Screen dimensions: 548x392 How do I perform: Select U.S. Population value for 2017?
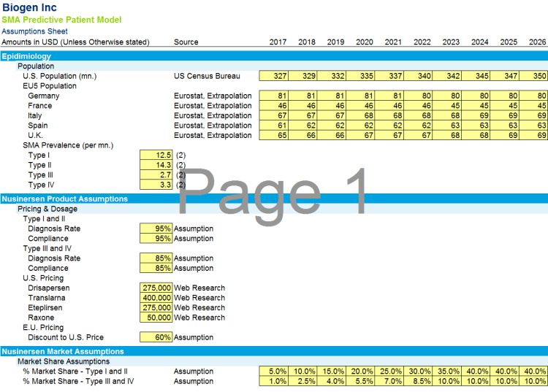coord(275,76)
